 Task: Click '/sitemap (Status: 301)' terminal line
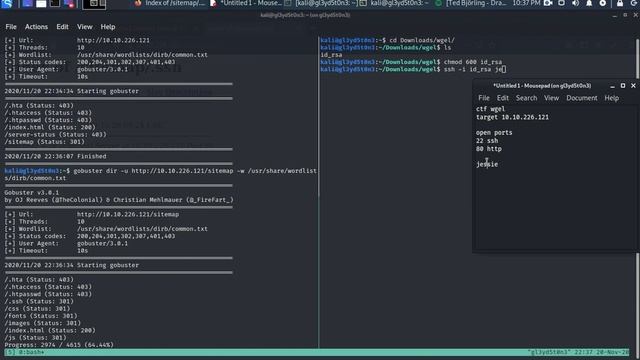point(44,142)
